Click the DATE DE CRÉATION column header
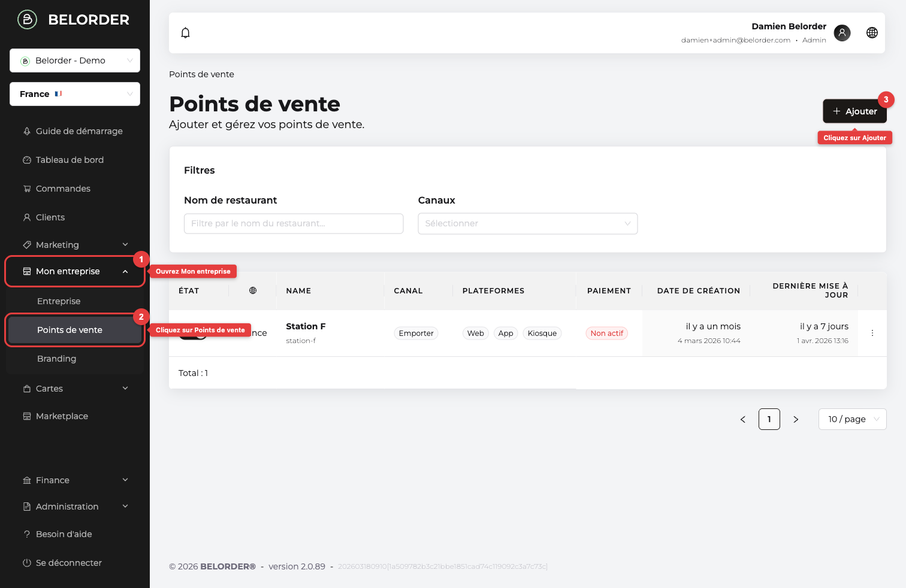The image size is (906, 588). [x=699, y=291]
